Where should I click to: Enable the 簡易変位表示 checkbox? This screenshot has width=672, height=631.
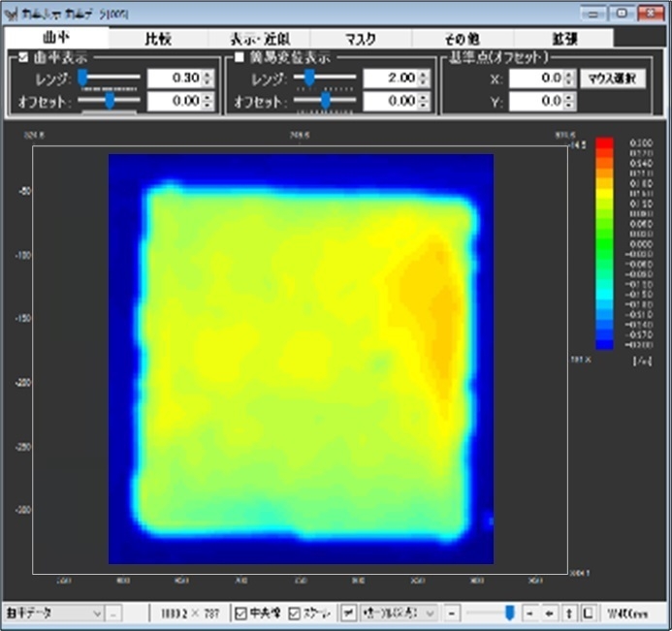coord(240,57)
